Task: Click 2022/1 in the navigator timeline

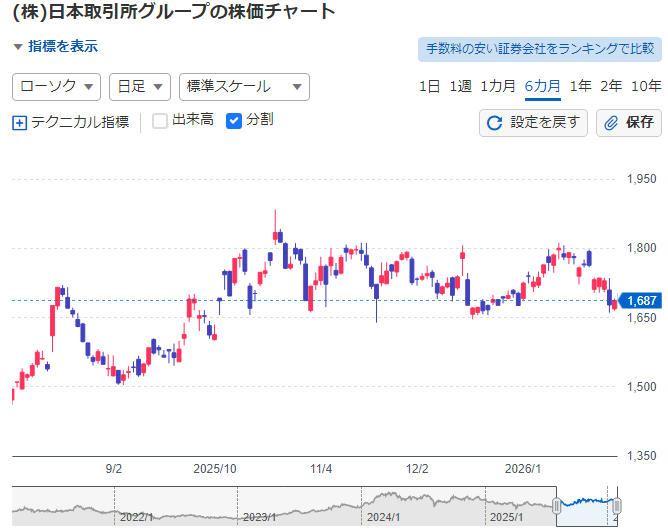Action: [136, 517]
